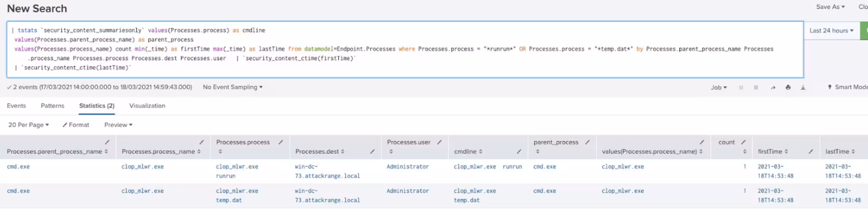
Task: Switch to the Events tab
Action: click(x=16, y=106)
